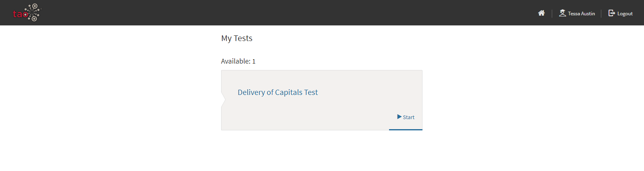Click the word "Capitals" in the test title
The image size is (644, 171).
288,93
